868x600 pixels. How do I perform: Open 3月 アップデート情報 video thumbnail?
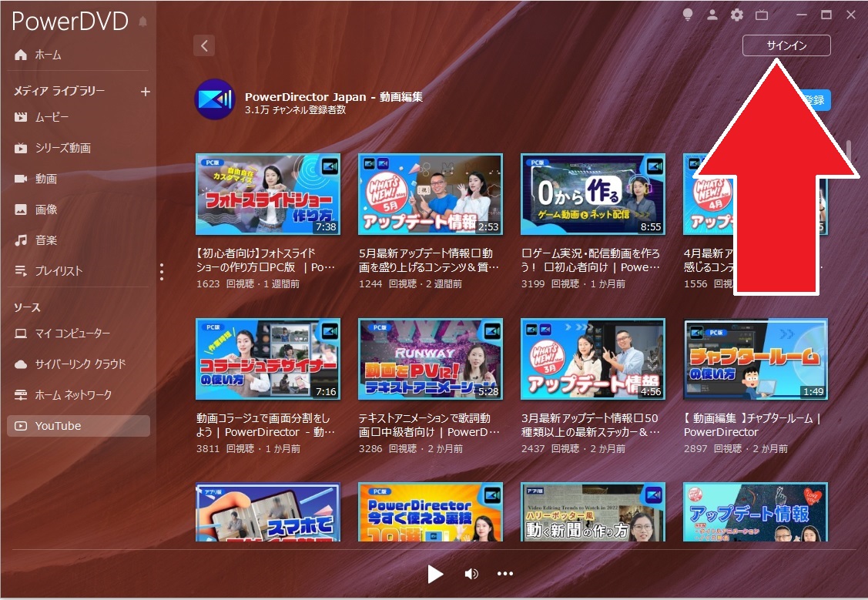(x=593, y=359)
